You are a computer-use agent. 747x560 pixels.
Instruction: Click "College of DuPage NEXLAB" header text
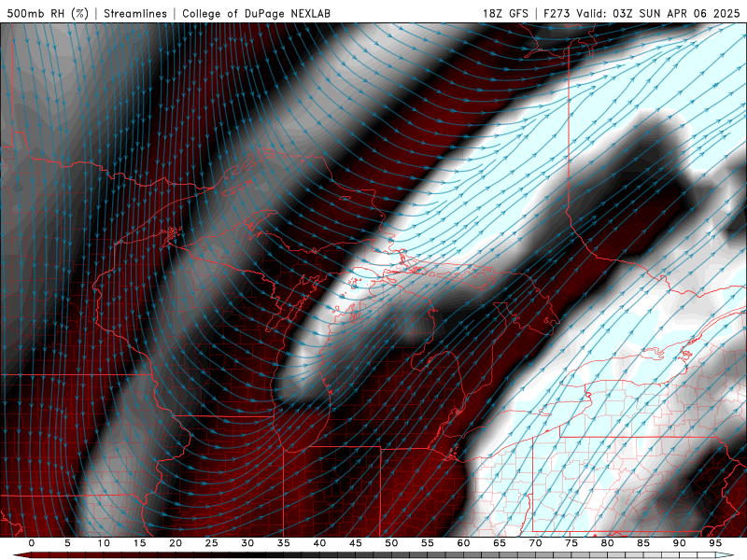(256, 13)
